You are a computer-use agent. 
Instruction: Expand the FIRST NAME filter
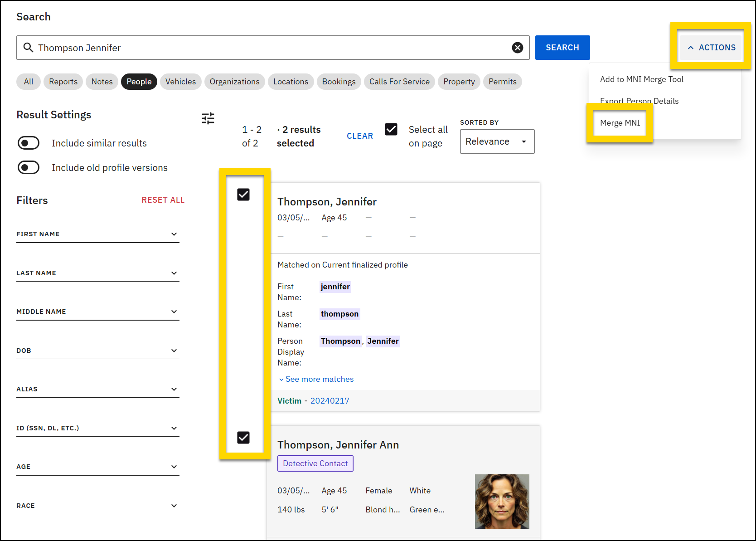pos(174,234)
